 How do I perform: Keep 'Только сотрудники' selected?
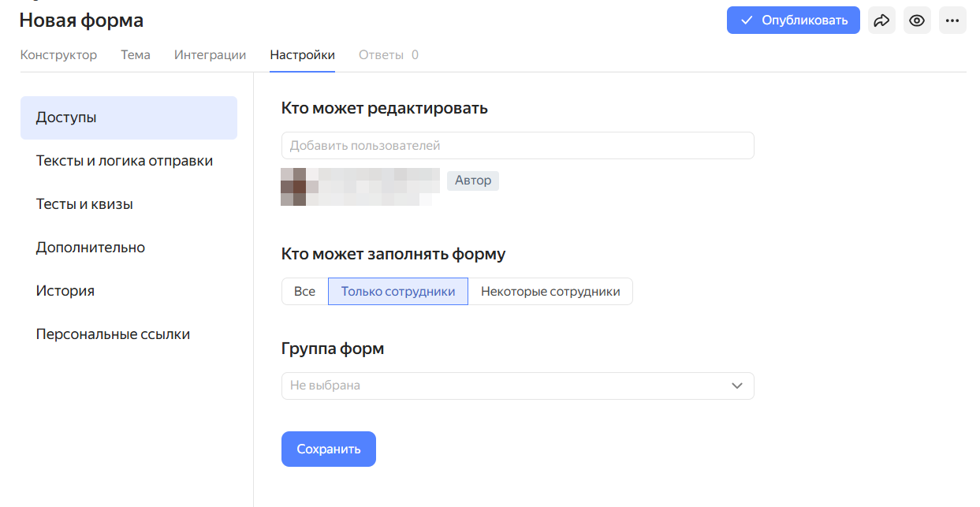[x=397, y=291]
